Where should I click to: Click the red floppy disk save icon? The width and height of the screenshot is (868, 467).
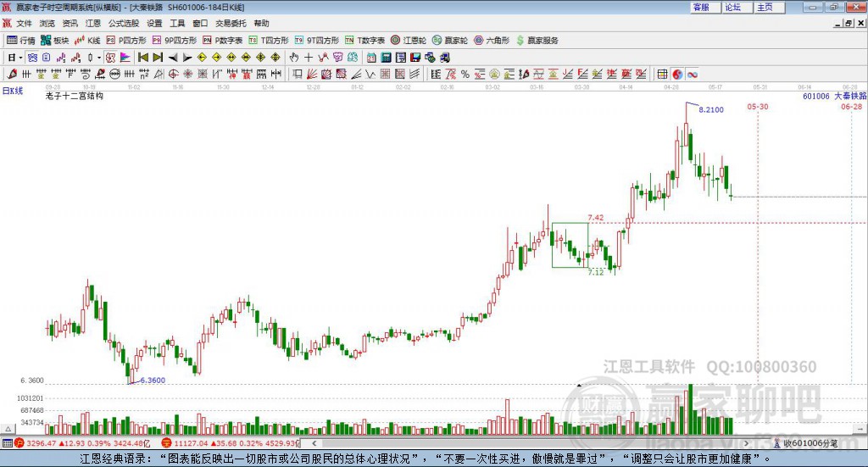click(x=415, y=58)
